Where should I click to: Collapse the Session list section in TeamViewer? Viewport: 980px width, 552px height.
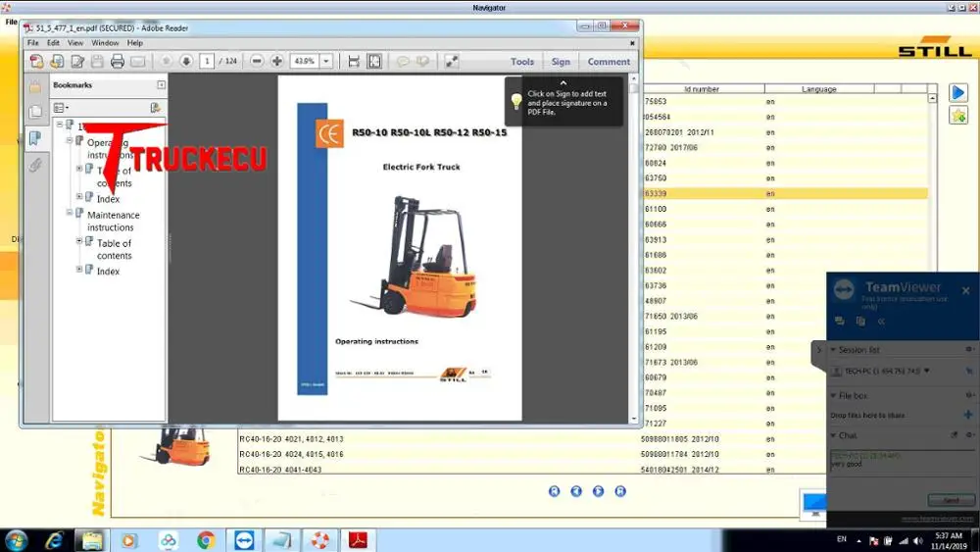click(x=833, y=350)
